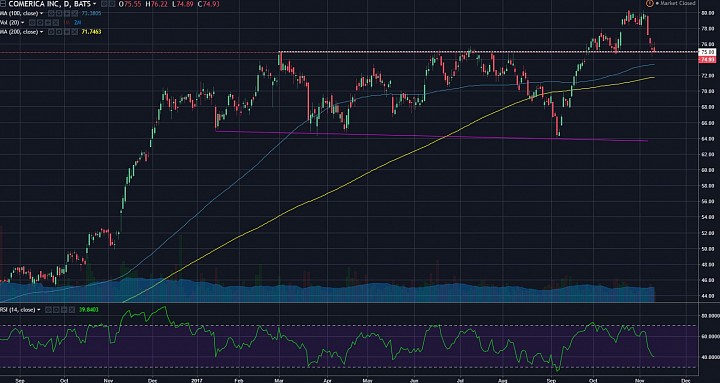The width and height of the screenshot is (720, 383).
Task: Click the red 74.93 current price label
Action: pyautogui.click(x=706, y=60)
